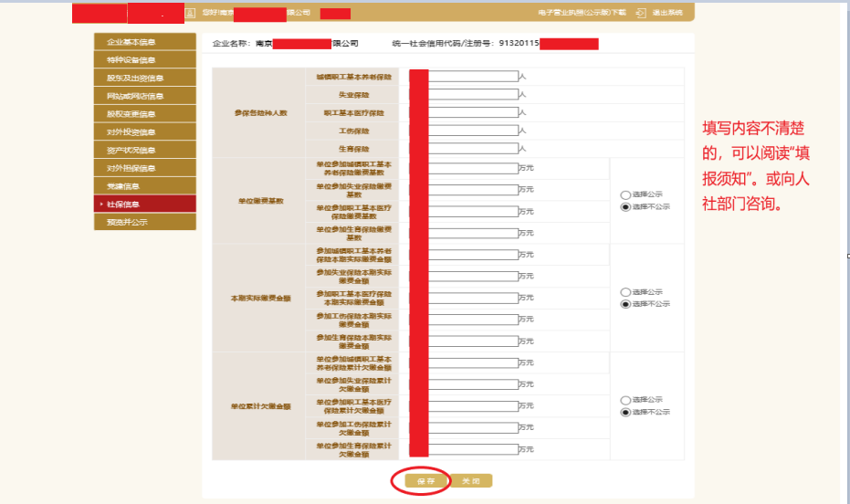The height and width of the screenshot is (504, 850).
Task: Click the 本期实际缴费金额 group label
Action: (x=261, y=298)
